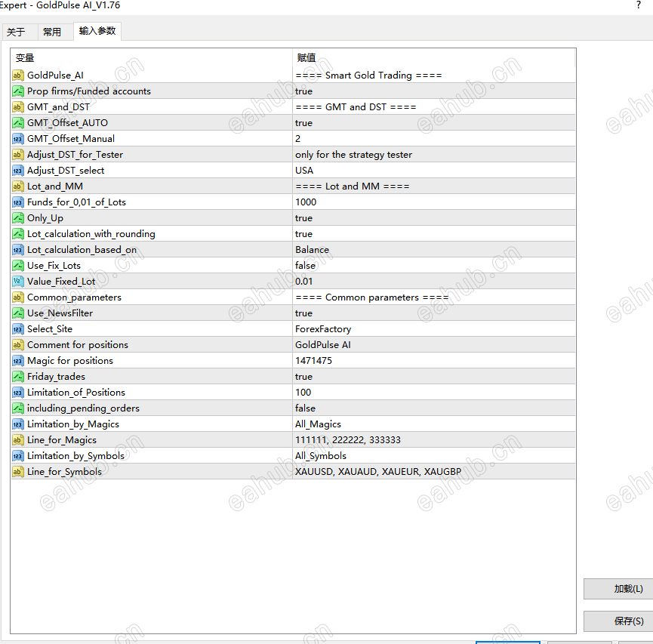Screen dimensions: 653x644
Task: Edit the Line_for_Magics value 111111, 222222, 333333
Action: [x=433, y=440]
